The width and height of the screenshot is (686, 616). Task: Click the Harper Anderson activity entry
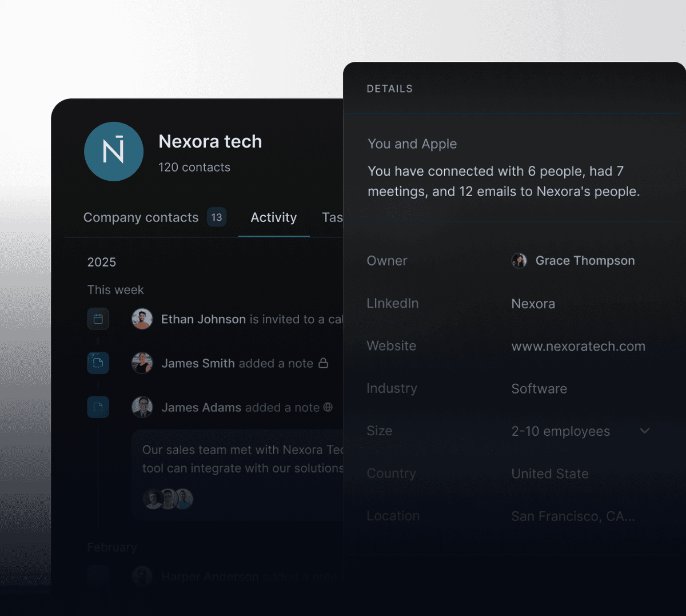pos(214,577)
